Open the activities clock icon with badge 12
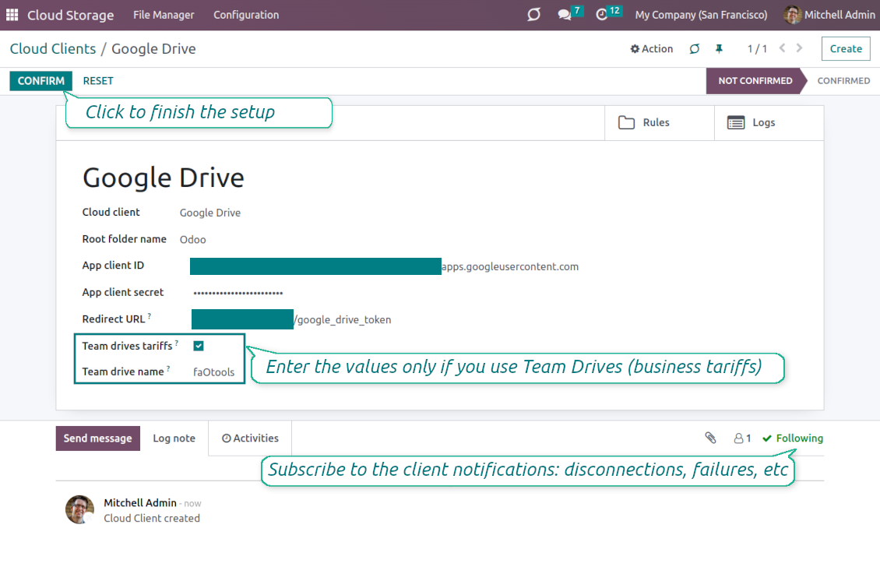This screenshot has width=880, height=588. pyautogui.click(x=602, y=15)
